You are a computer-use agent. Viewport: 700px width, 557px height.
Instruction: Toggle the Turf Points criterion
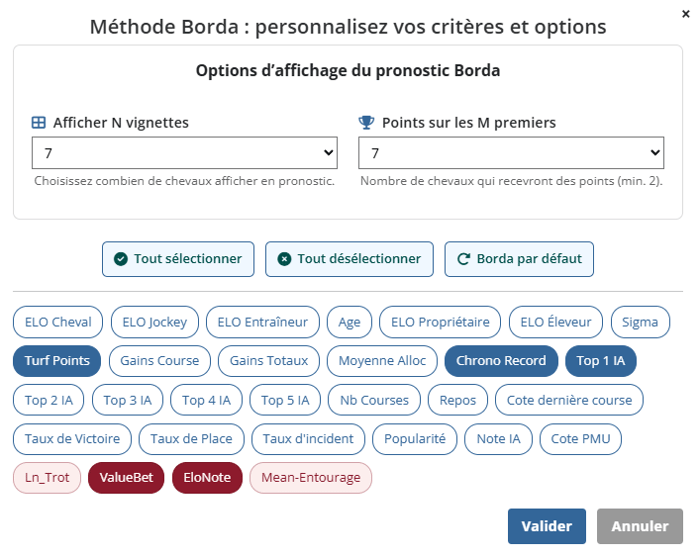pos(57,361)
